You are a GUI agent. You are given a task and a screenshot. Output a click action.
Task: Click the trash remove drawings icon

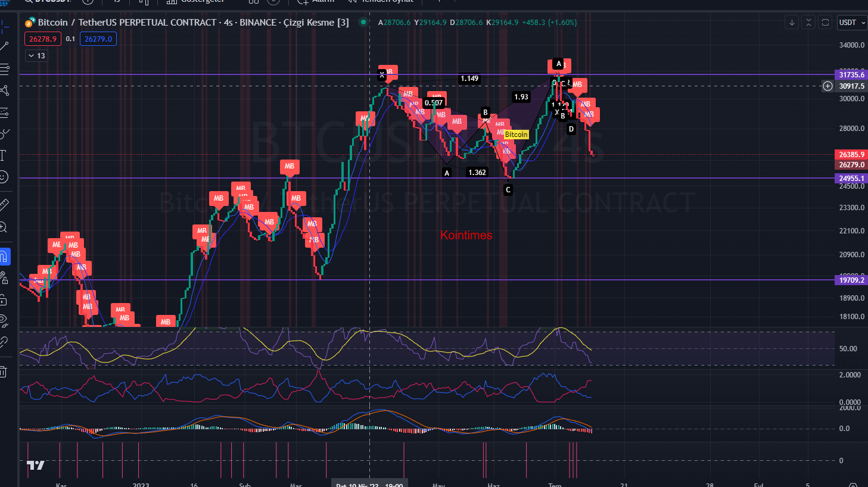pyautogui.click(x=4, y=372)
